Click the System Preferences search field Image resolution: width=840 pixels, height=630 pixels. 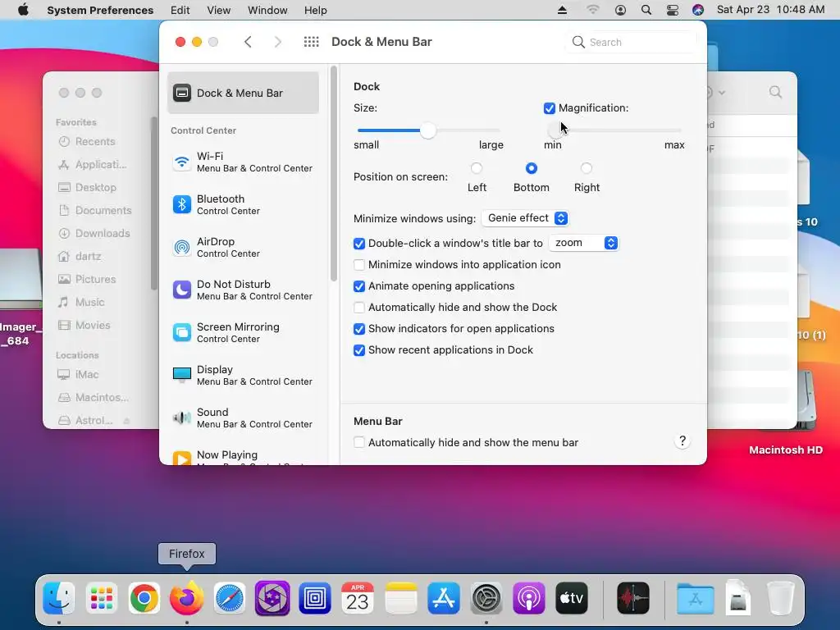(x=631, y=42)
